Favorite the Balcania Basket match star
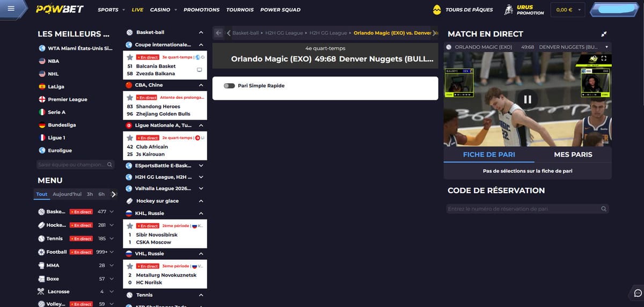This screenshot has height=307, width=644. point(130,57)
